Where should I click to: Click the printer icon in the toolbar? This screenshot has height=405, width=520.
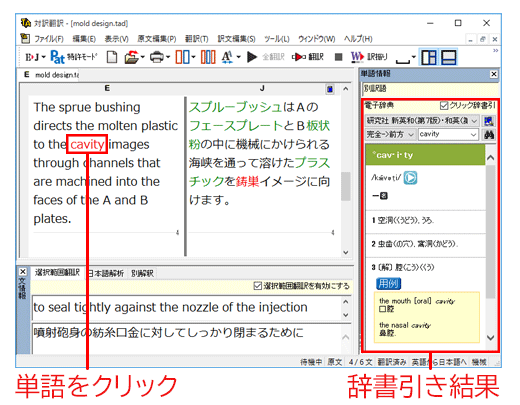(x=157, y=57)
